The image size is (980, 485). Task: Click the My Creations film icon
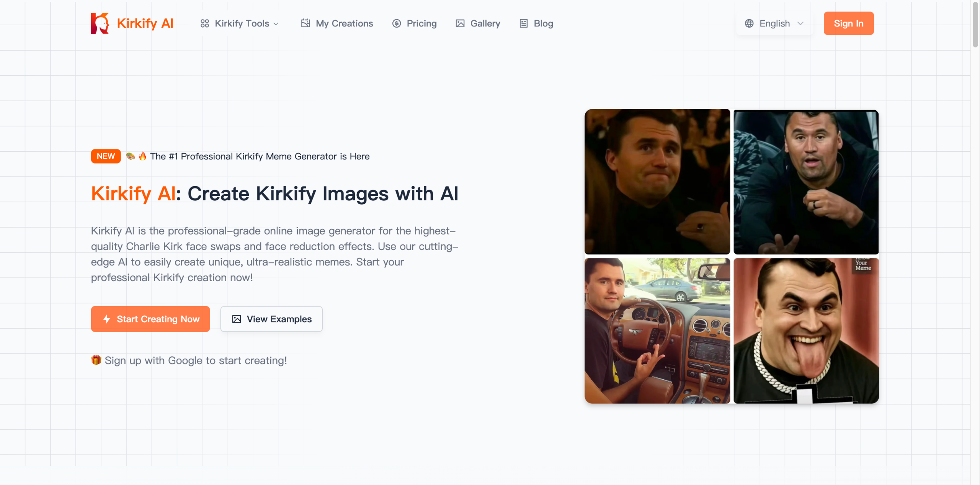point(305,23)
